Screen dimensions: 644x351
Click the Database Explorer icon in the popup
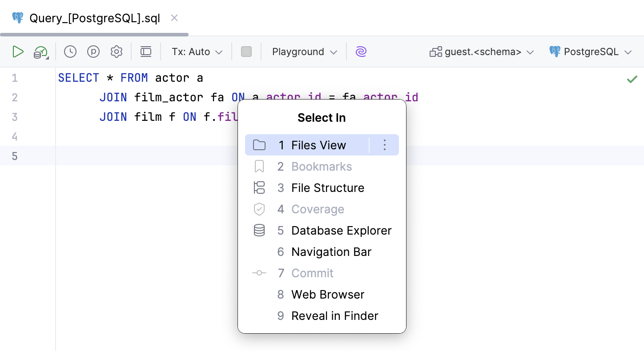(x=259, y=230)
